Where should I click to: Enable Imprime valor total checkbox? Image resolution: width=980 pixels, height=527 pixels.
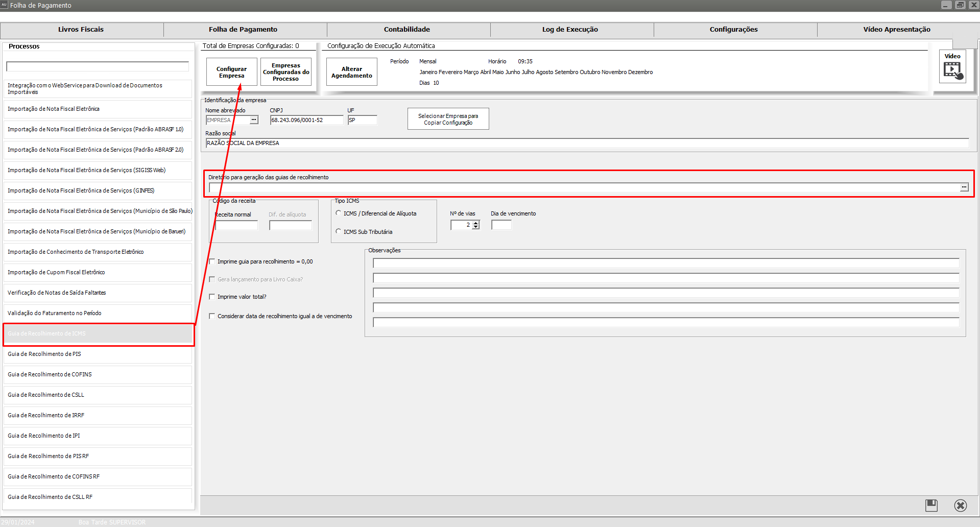(212, 297)
